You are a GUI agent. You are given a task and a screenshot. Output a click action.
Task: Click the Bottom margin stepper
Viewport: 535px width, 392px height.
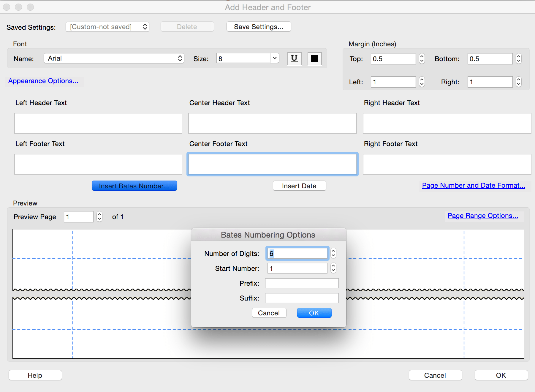(518, 59)
